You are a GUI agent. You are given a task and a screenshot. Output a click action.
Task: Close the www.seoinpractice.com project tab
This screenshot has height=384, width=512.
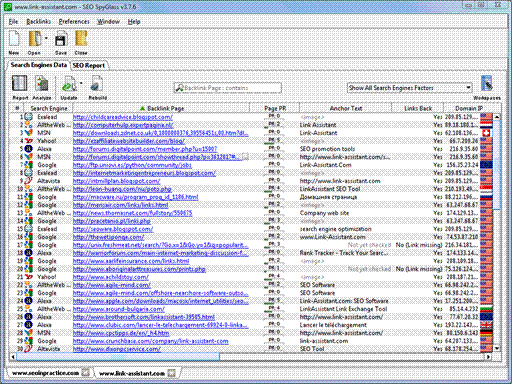[86, 373]
